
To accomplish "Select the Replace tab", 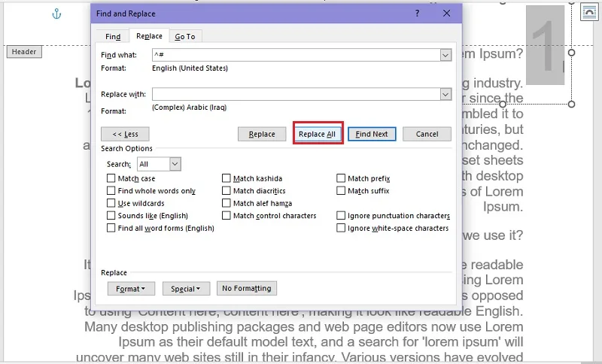I will pyautogui.click(x=149, y=35).
